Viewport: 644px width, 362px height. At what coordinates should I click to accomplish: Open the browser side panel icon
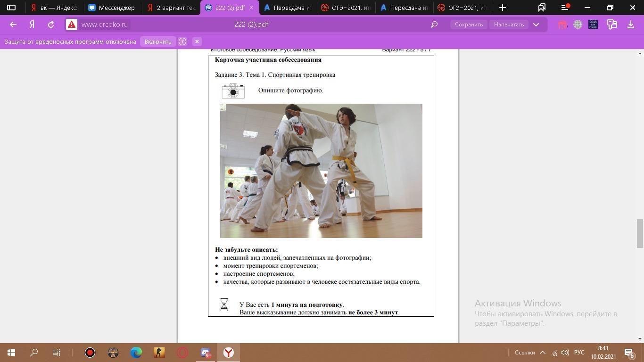[x=11, y=8]
